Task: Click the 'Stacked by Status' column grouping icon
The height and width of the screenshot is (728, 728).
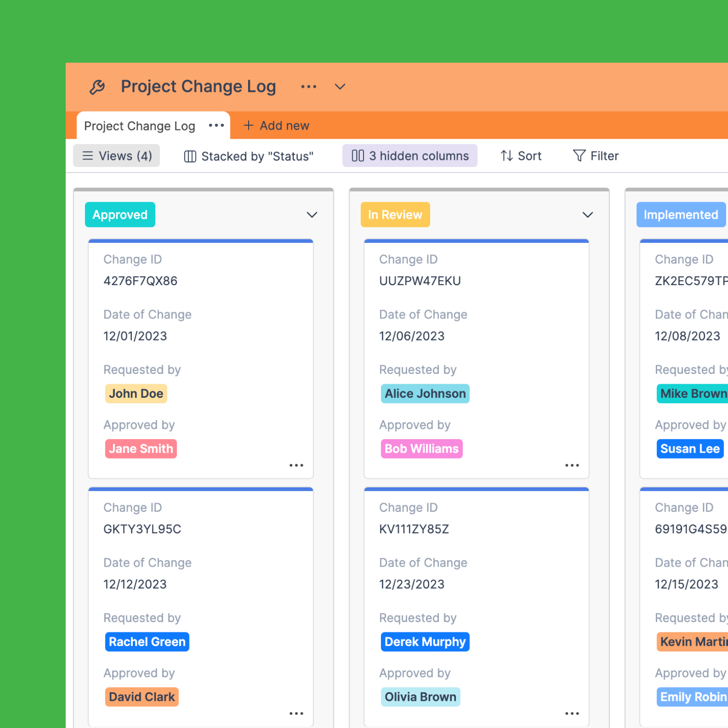Action: pyautogui.click(x=190, y=156)
